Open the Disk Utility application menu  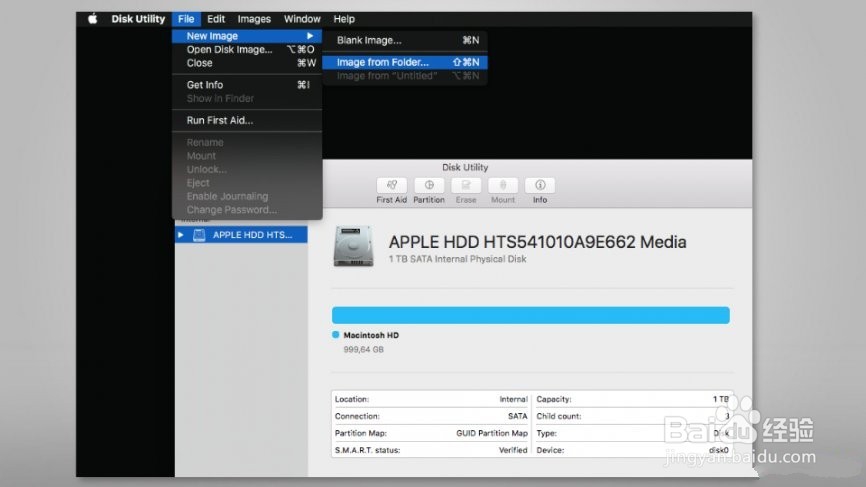pos(138,19)
